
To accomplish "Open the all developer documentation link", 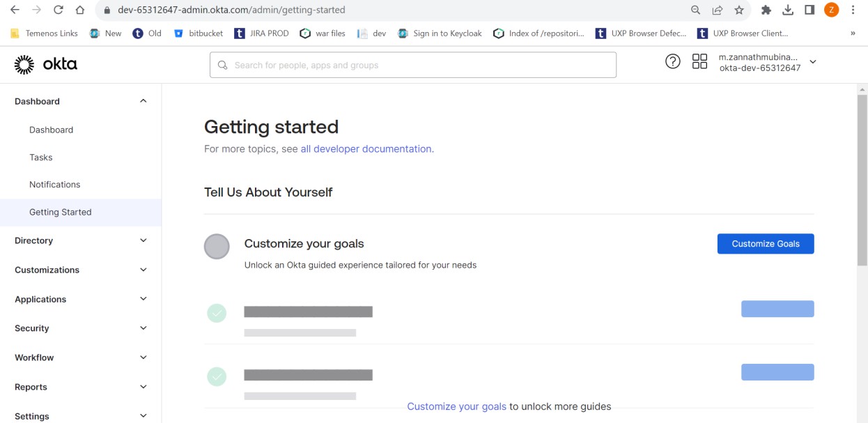I will [x=366, y=149].
